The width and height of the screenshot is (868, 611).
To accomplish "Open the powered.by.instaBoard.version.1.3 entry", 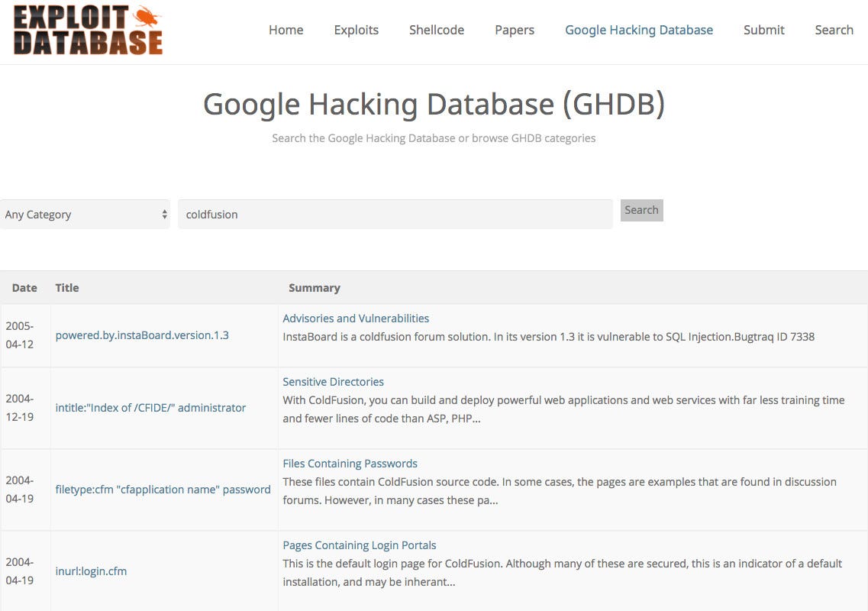I will coord(142,335).
